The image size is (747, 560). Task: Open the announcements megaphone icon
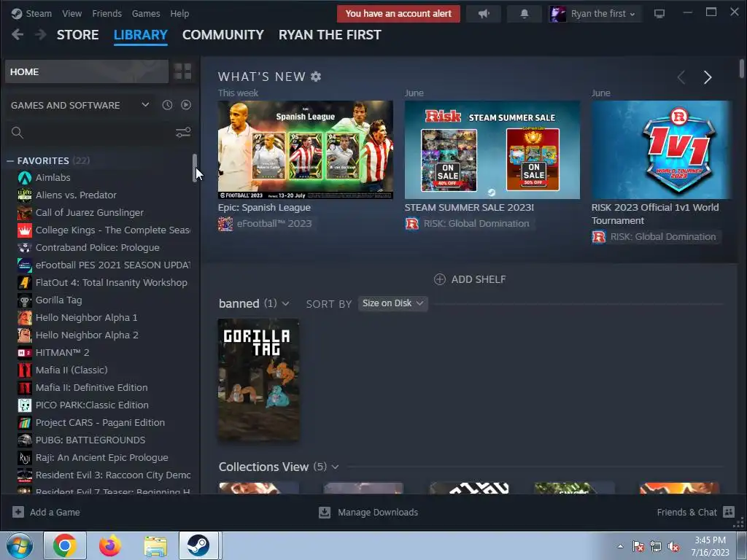point(484,14)
